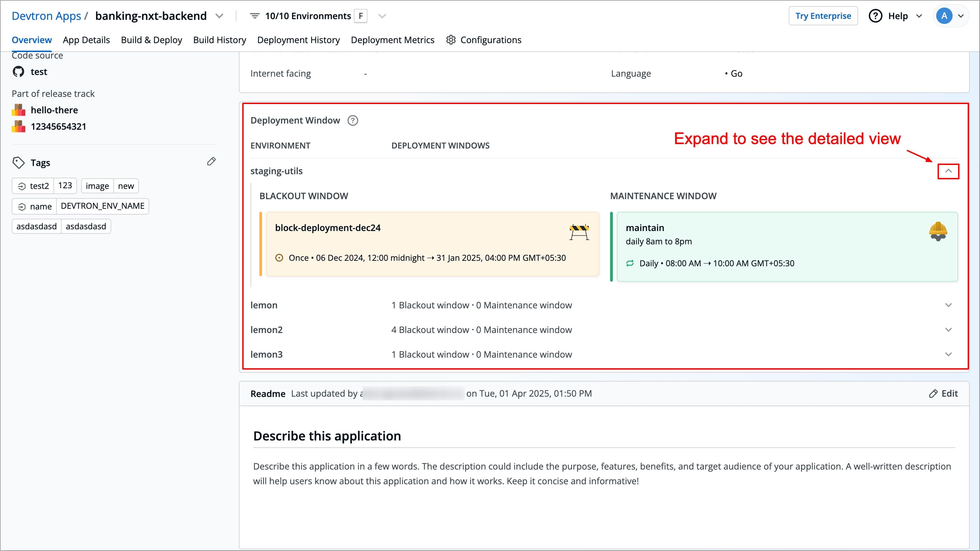This screenshot has width=980, height=551.
Task: Click the '1 Blackout window' text for lemon
Action: [x=430, y=305]
